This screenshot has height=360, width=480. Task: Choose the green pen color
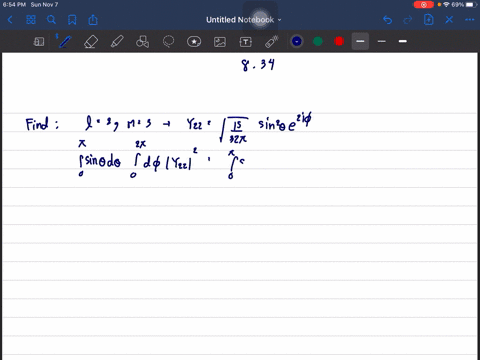[318, 41]
